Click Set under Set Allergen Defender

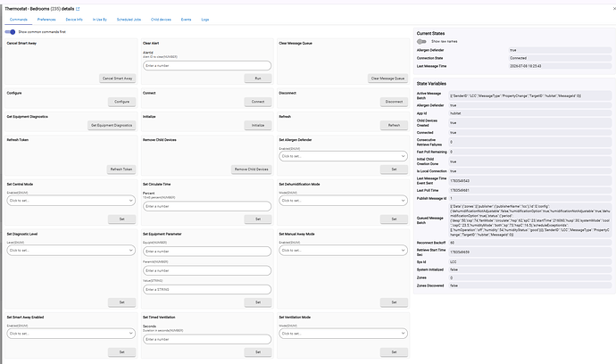click(394, 169)
